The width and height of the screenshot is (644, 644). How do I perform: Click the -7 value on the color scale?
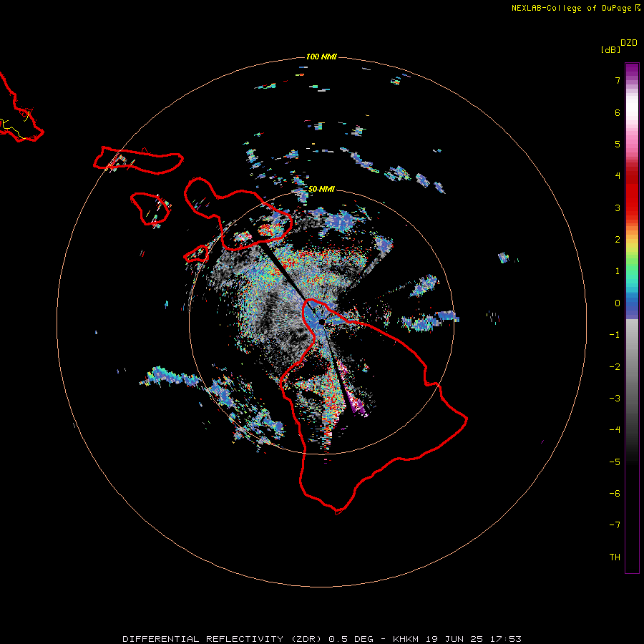[x=615, y=525]
